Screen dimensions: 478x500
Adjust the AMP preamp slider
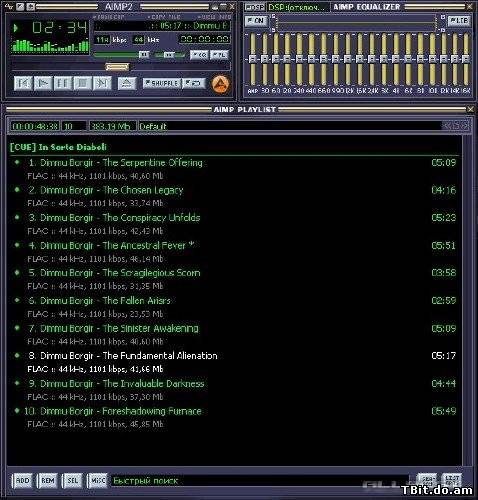[253, 59]
